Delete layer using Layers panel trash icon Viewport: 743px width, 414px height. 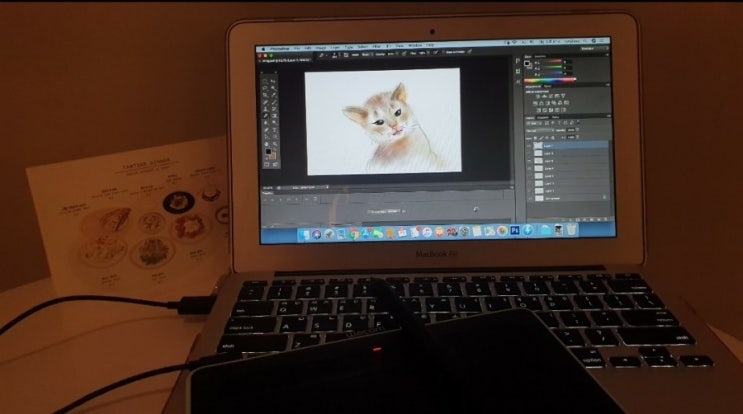pos(606,219)
